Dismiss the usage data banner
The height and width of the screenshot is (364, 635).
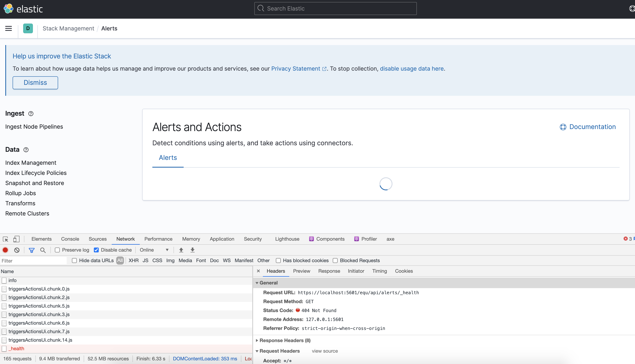tap(35, 83)
